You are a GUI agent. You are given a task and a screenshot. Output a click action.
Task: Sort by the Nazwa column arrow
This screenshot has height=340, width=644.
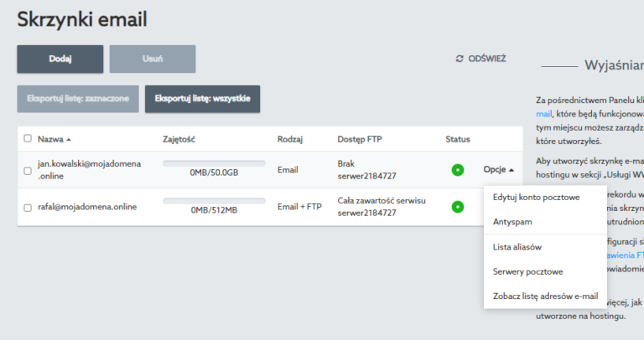69,140
